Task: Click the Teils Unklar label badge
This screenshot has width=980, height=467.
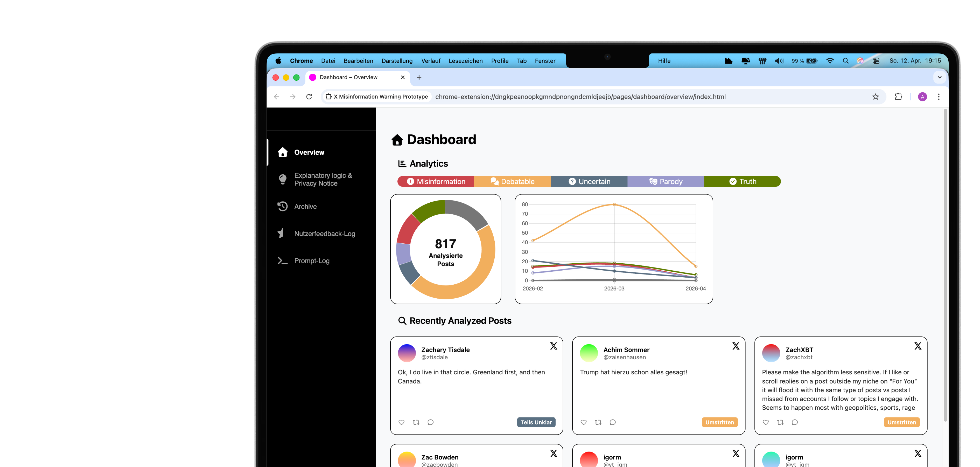Action: coord(536,422)
